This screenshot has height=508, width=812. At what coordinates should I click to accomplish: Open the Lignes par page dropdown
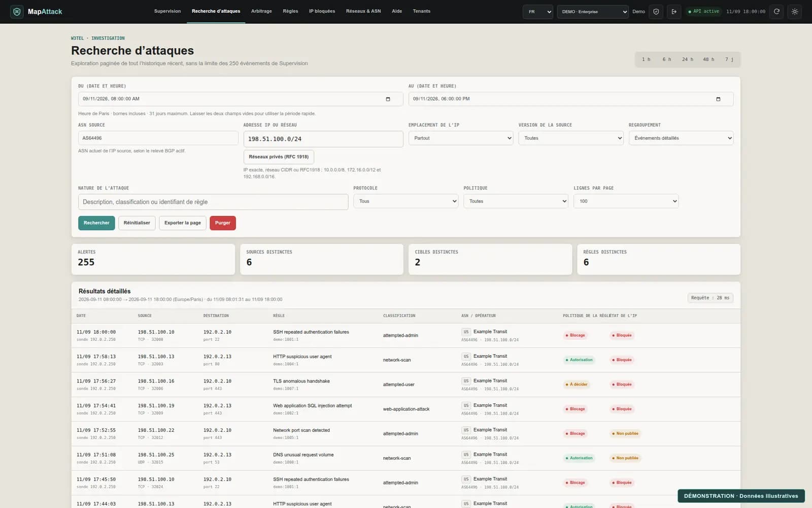click(x=626, y=201)
